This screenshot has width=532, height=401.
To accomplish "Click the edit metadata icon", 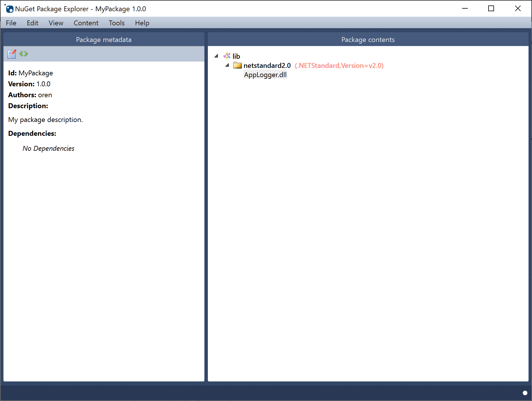I will pos(12,54).
